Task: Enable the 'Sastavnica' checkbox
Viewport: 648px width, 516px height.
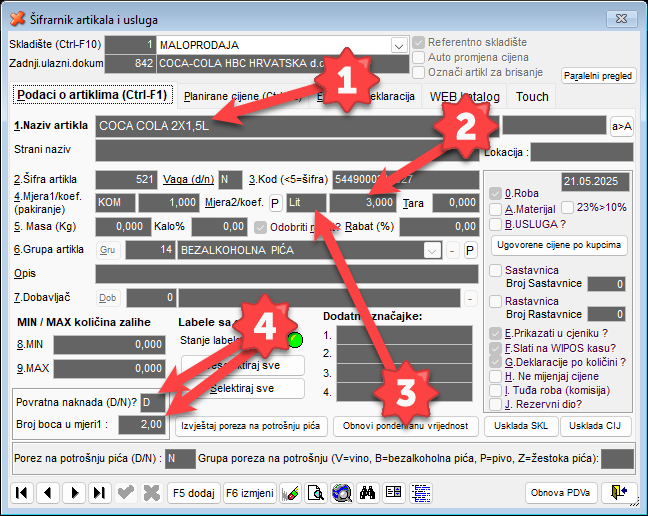Action: 496,270
